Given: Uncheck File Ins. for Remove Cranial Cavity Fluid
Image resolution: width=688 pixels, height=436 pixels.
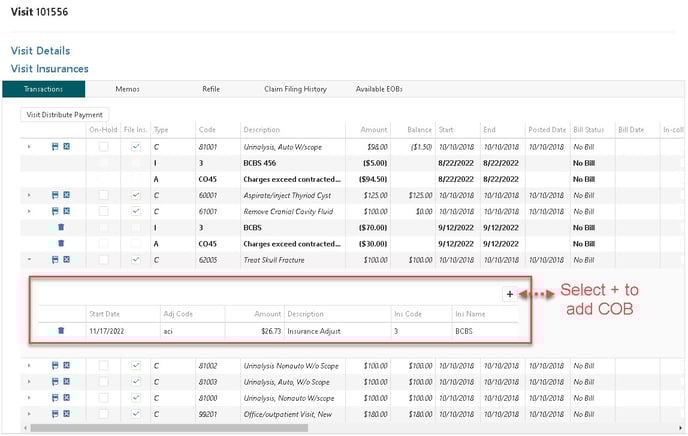Looking at the screenshot, I should [x=136, y=211].
